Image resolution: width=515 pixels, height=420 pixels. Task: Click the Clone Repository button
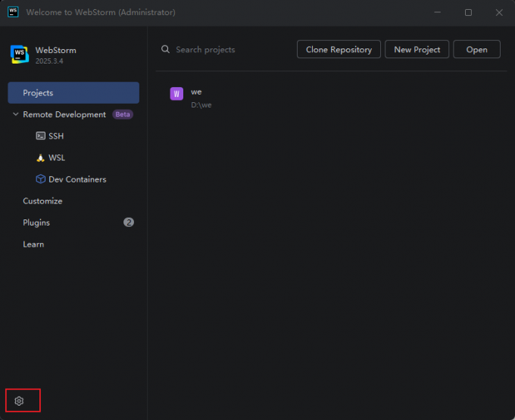339,49
